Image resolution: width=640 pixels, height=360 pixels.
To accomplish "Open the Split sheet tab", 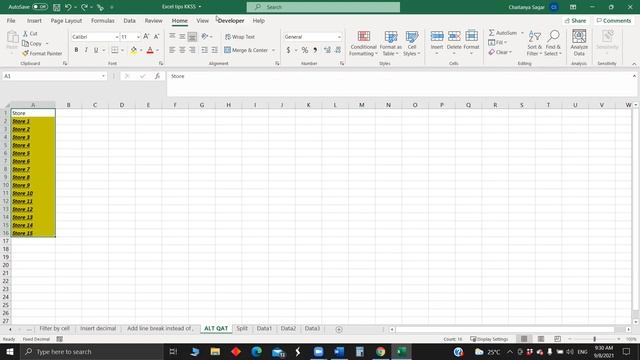I will point(242,329).
